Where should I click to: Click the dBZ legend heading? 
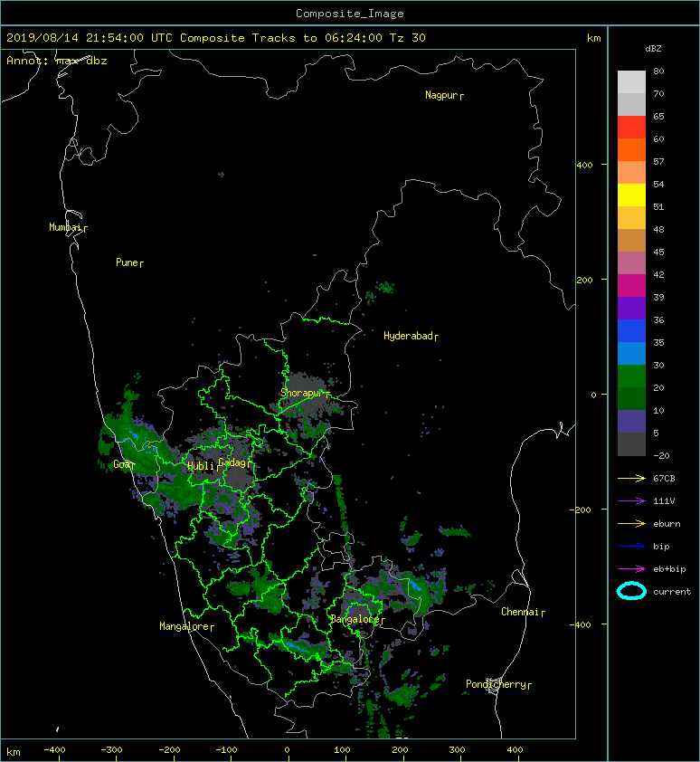pyautogui.click(x=653, y=49)
